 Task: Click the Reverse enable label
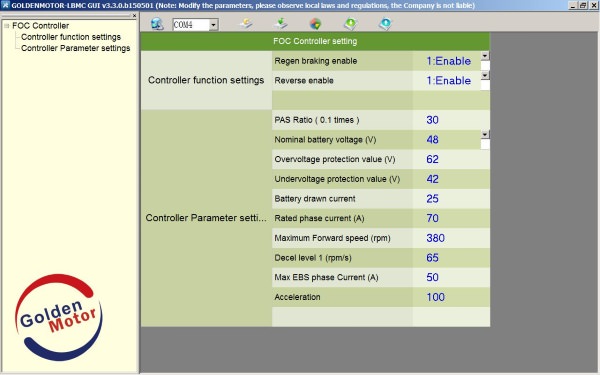click(x=304, y=81)
